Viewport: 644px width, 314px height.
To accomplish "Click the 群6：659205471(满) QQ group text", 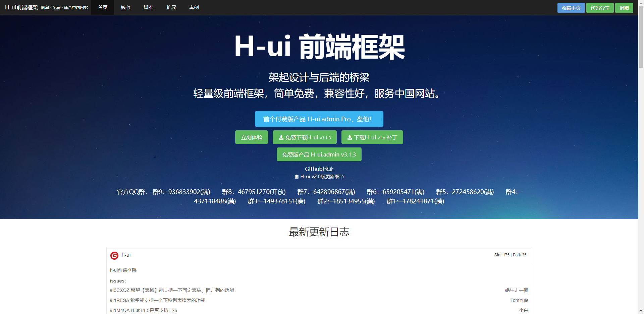I will pyautogui.click(x=396, y=192).
